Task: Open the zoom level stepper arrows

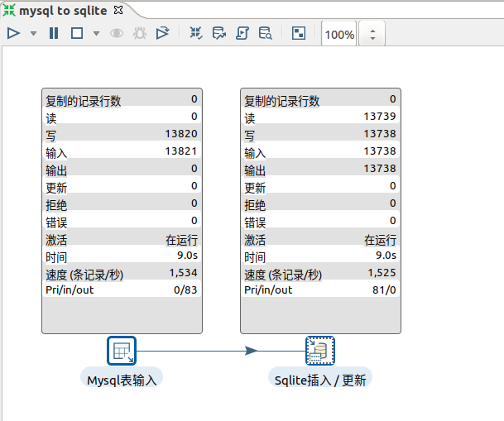Action: pyautogui.click(x=372, y=35)
